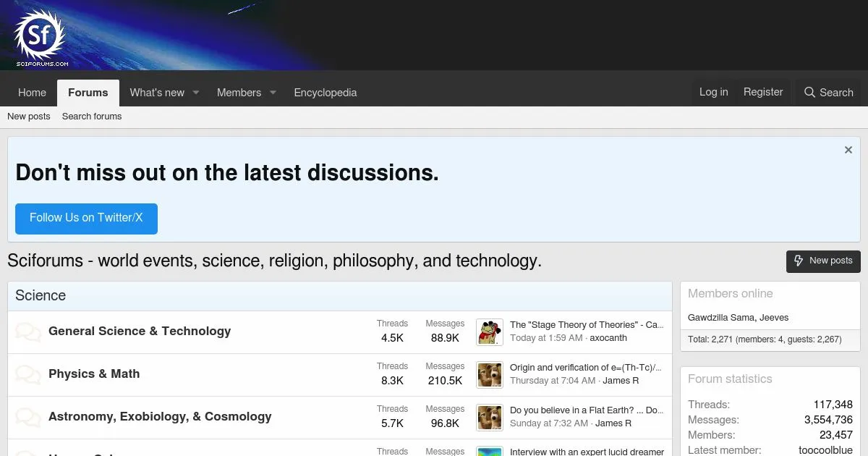
Task: Click the Physics & Math forum bubble icon
Action: coord(28,375)
